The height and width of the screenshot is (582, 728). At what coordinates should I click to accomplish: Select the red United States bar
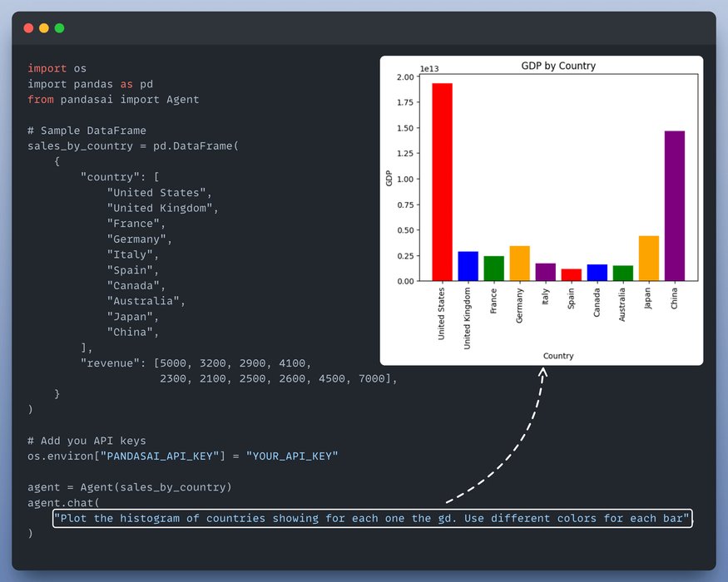point(442,182)
